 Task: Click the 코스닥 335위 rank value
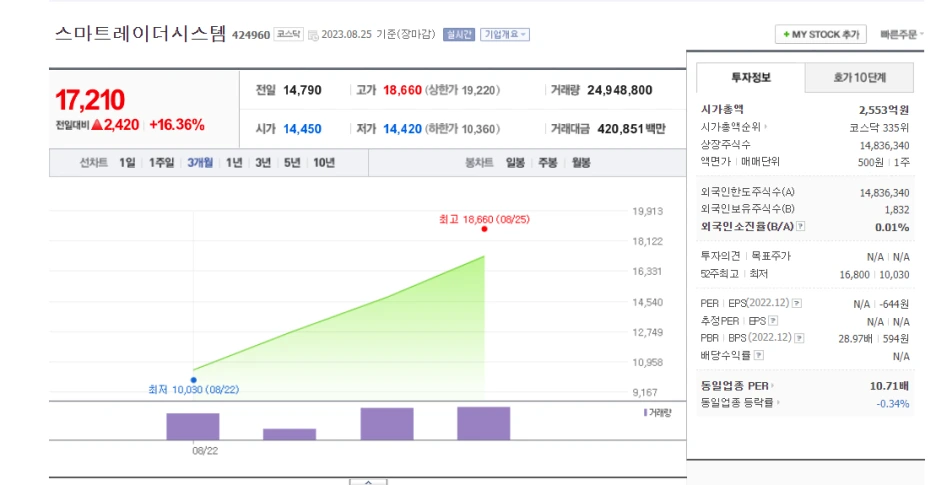click(x=879, y=127)
